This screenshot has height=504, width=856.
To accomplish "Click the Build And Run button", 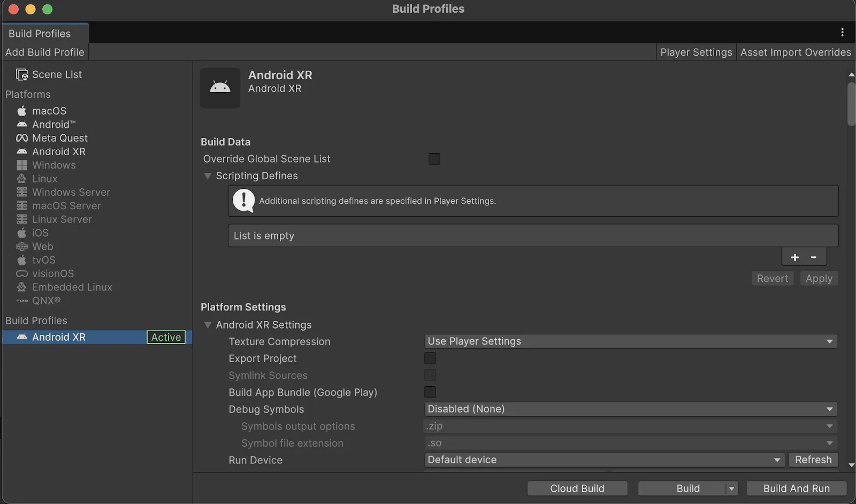I will point(796,488).
